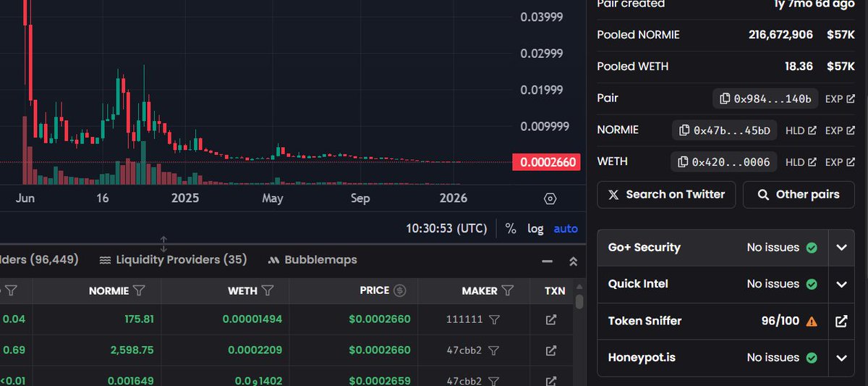Screen dimensions: 868x386
Task: Filter by NORMIE amount column
Action: (140, 290)
